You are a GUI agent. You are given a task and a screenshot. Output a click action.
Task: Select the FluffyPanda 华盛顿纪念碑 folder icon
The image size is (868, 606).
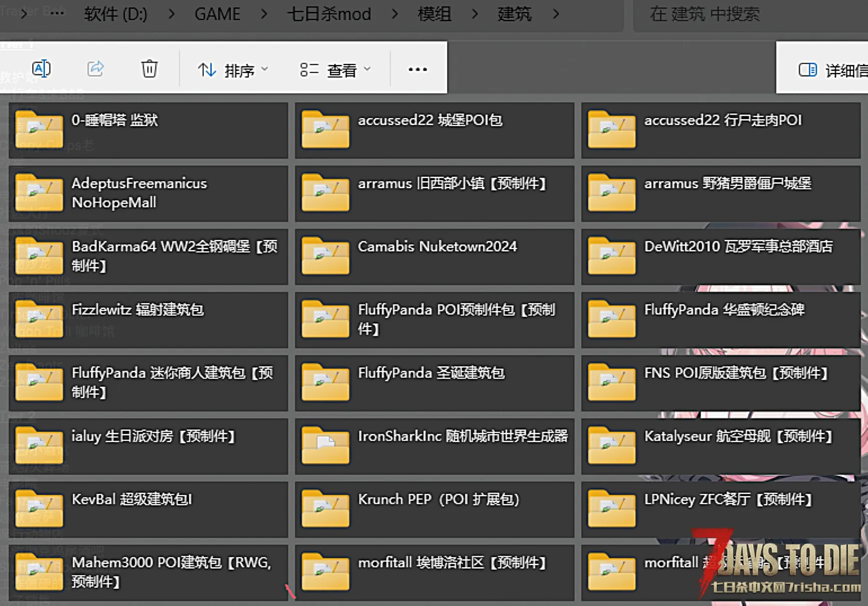[x=612, y=319]
